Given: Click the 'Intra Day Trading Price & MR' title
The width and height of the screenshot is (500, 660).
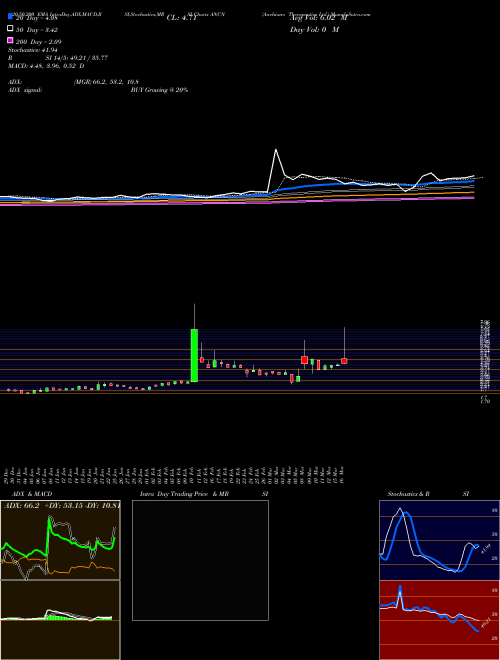Looking at the screenshot, I should (x=184, y=494).
